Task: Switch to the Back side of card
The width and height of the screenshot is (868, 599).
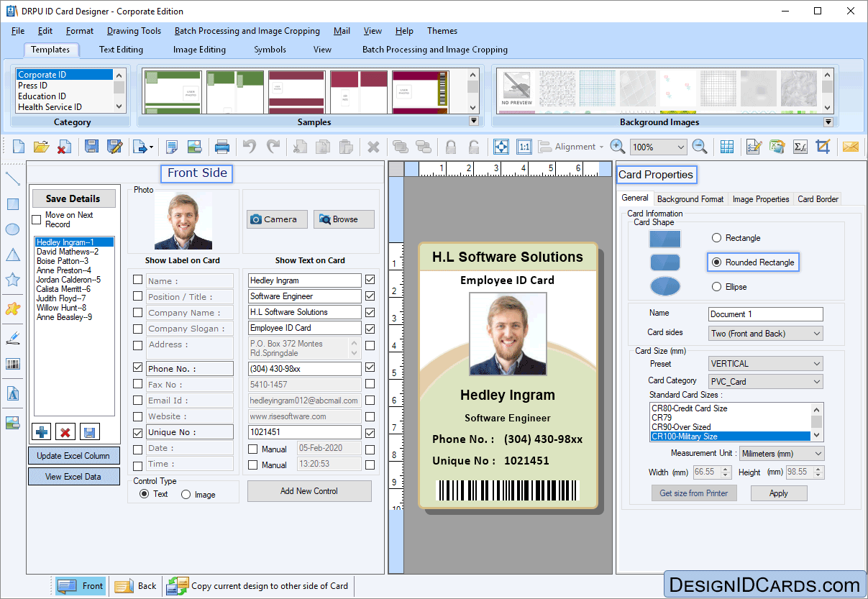Action: (x=135, y=586)
